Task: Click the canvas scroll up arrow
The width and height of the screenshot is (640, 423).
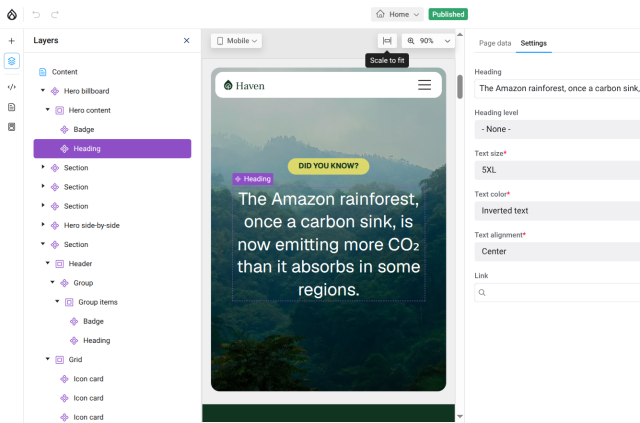Action: point(460,35)
